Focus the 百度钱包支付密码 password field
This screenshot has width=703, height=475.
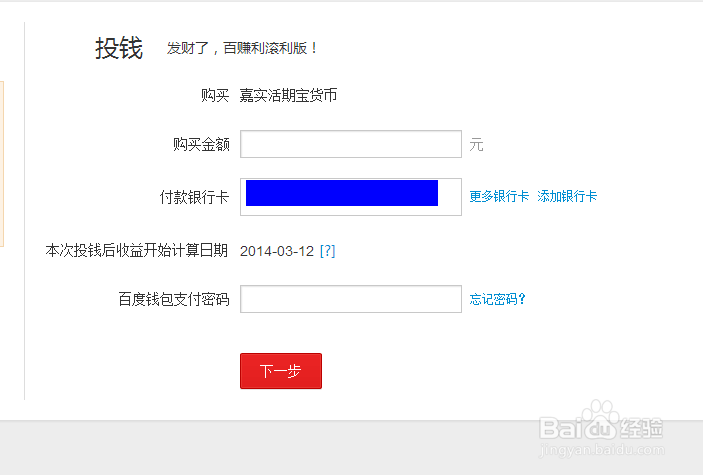(x=351, y=299)
